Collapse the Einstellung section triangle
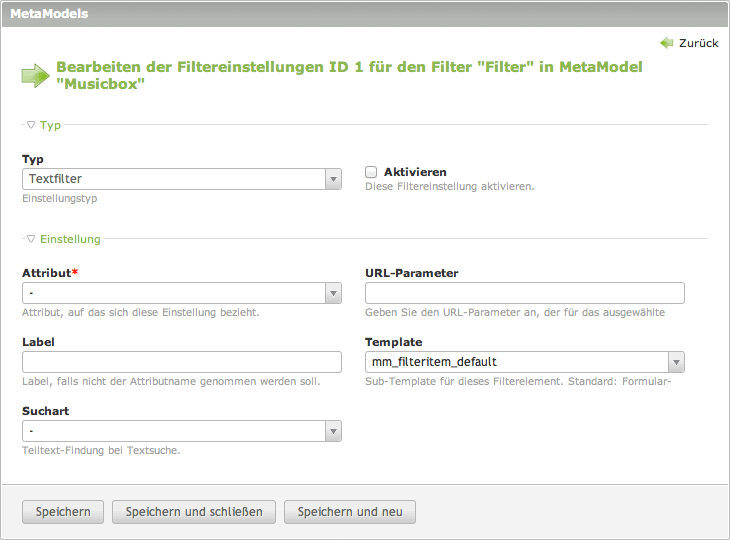Screen dimensions: 730x540 tap(31, 239)
